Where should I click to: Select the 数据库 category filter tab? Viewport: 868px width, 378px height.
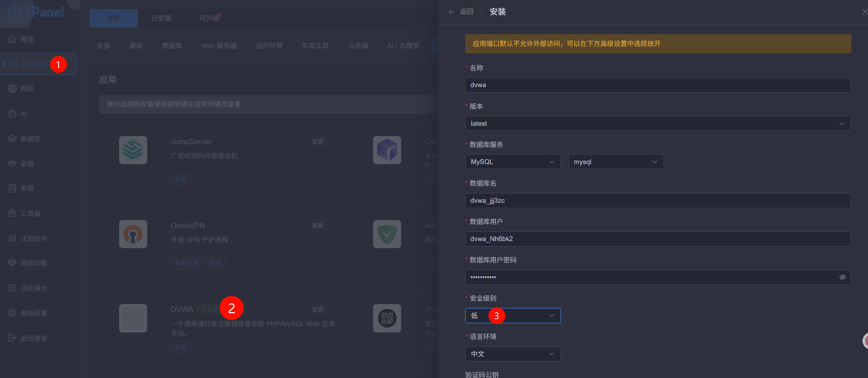coord(172,46)
